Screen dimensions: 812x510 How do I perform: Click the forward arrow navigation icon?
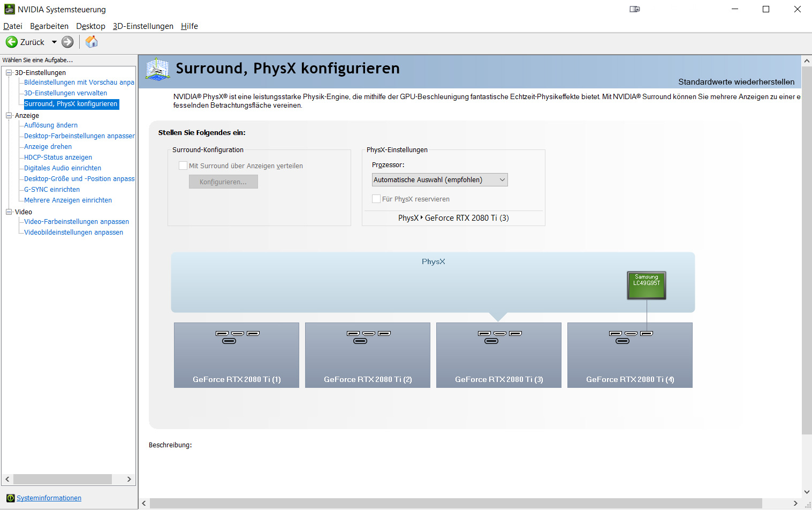pyautogui.click(x=67, y=42)
